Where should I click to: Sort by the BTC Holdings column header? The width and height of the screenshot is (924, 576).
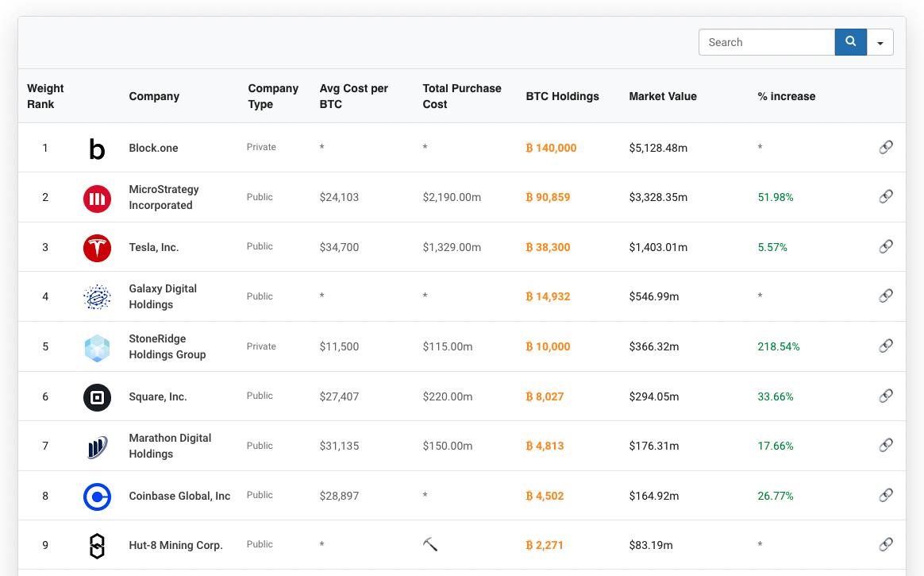(562, 96)
